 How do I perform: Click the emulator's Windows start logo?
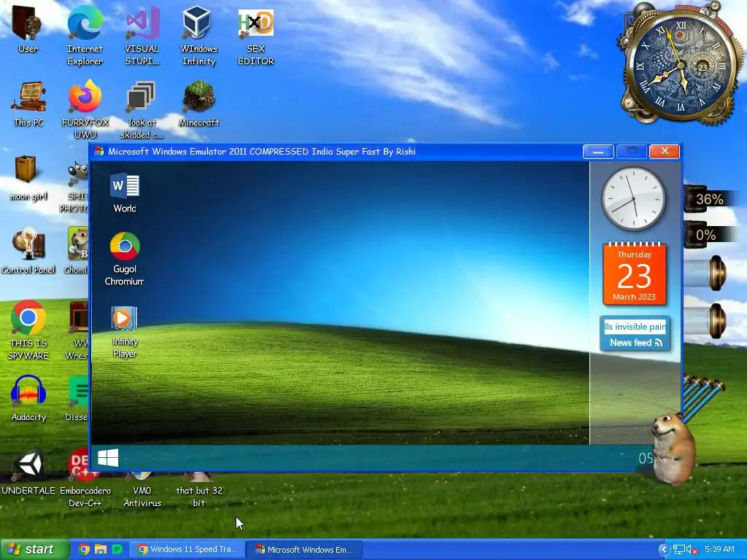[108, 458]
